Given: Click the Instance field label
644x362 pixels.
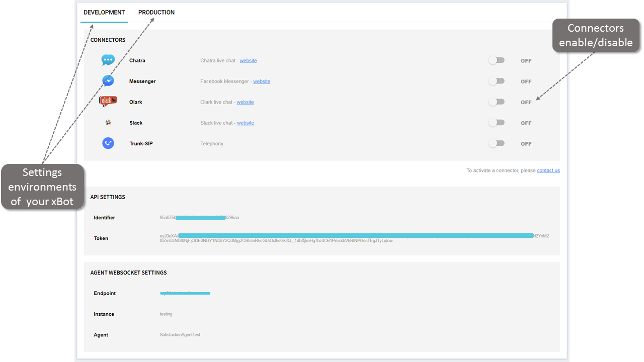Looking at the screenshot, I should 104,314.
